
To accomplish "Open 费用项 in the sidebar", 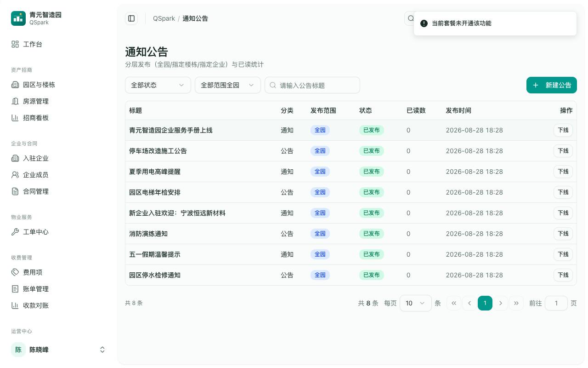I will click(59, 272).
